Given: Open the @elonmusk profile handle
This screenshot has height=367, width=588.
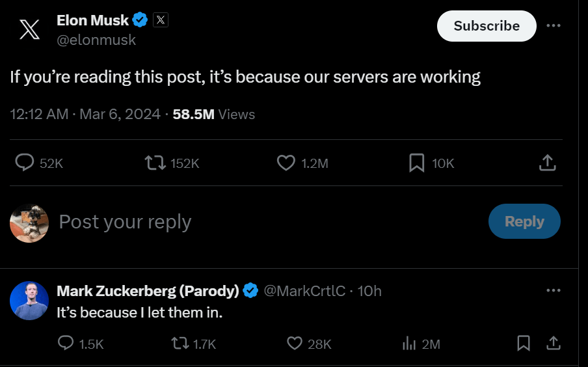Looking at the screenshot, I should pos(96,40).
